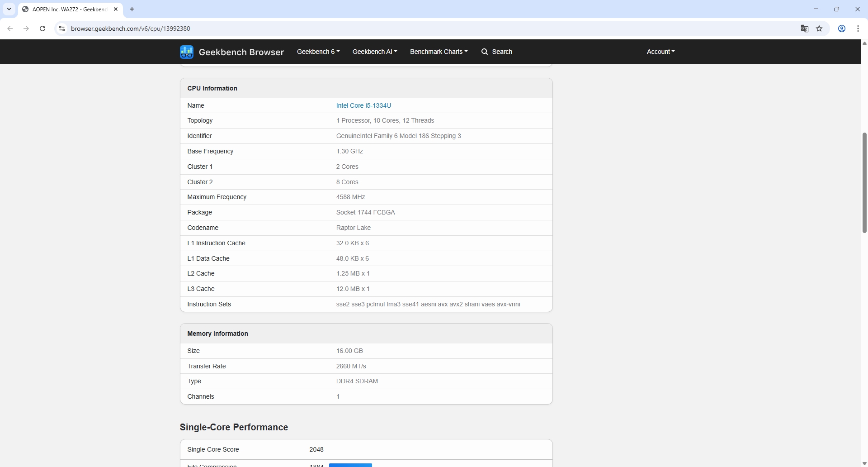This screenshot has height=467, width=868.
Task: Expand the Benchmark Charts dropdown menu
Action: pos(439,52)
